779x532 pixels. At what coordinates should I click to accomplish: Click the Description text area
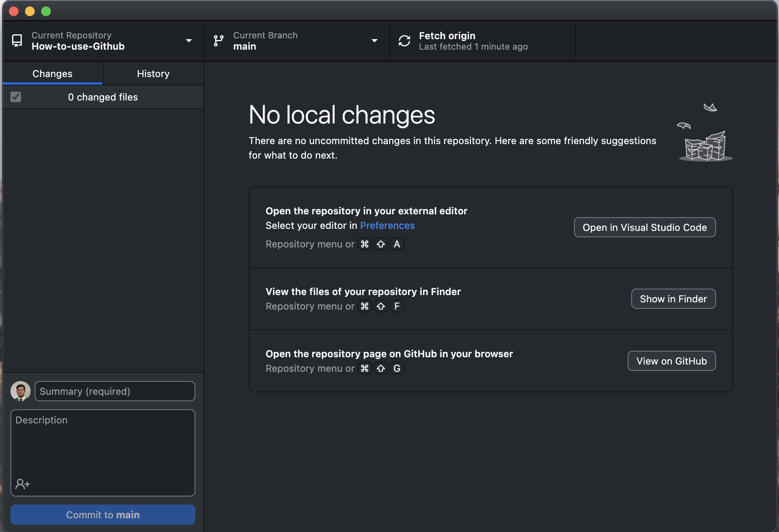pos(103,452)
